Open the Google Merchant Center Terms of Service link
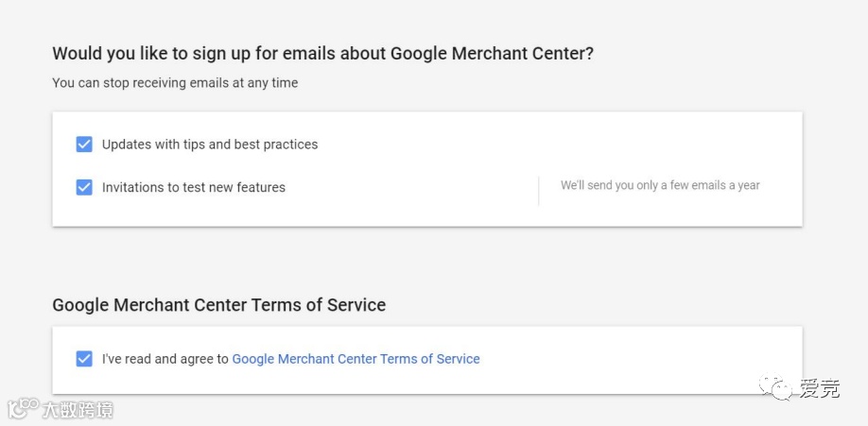 356,359
